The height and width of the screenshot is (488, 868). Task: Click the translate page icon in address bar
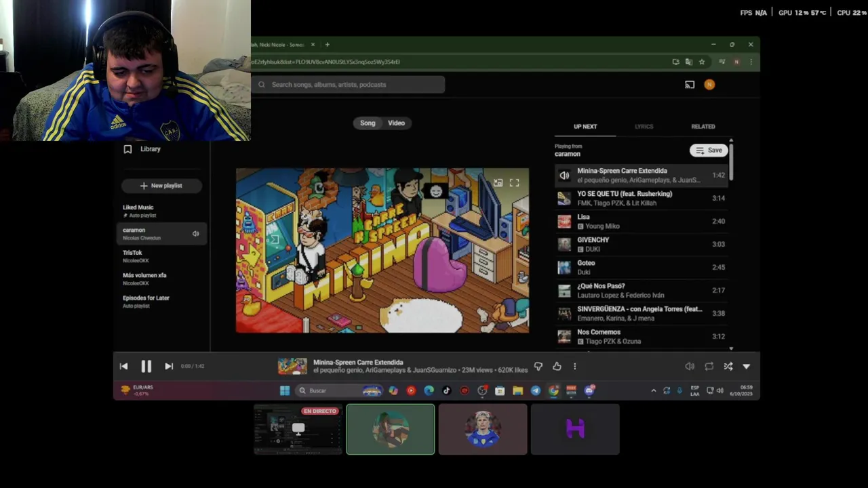click(688, 62)
